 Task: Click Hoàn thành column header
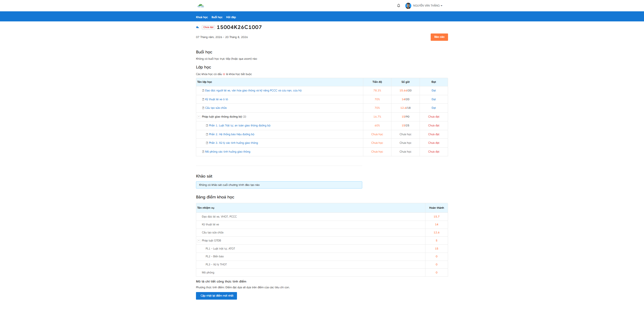436,208
